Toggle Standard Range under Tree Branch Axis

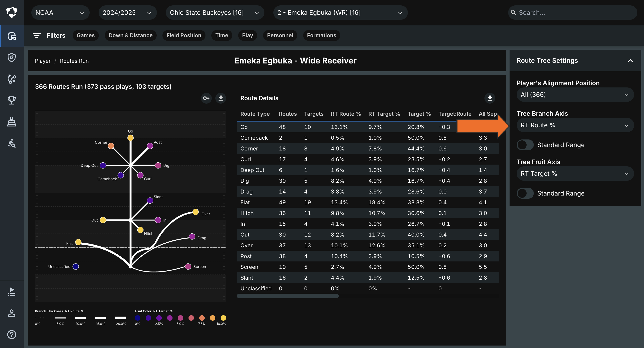[525, 145]
